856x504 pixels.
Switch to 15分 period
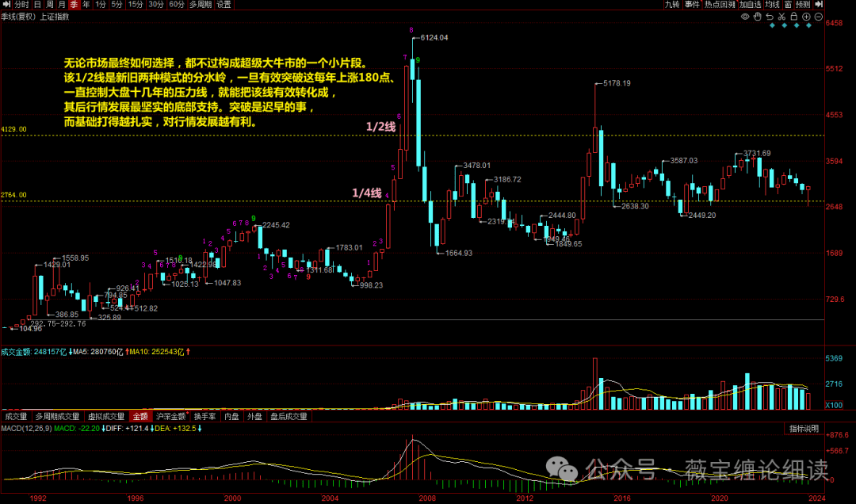(136, 5)
